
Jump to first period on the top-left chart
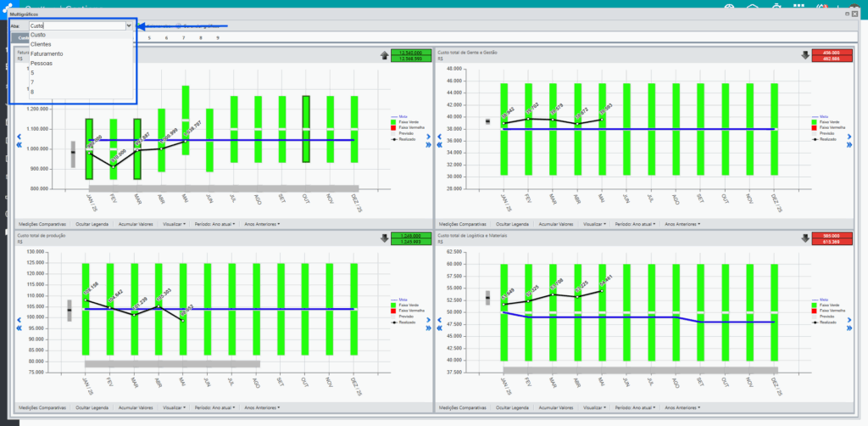tap(19, 144)
